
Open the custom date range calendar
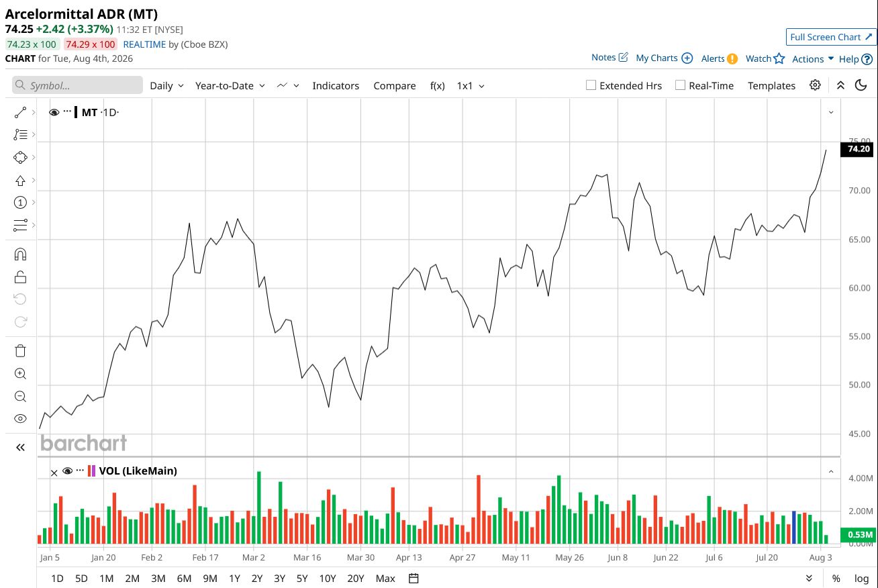(x=413, y=579)
